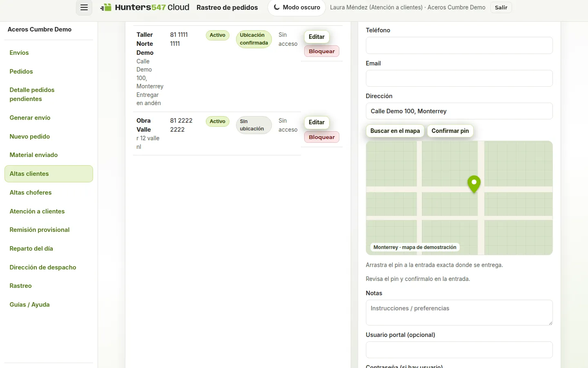Screen dimensions: 588x368
Task: Open Guías / Ayuda
Action: (49, 305)
